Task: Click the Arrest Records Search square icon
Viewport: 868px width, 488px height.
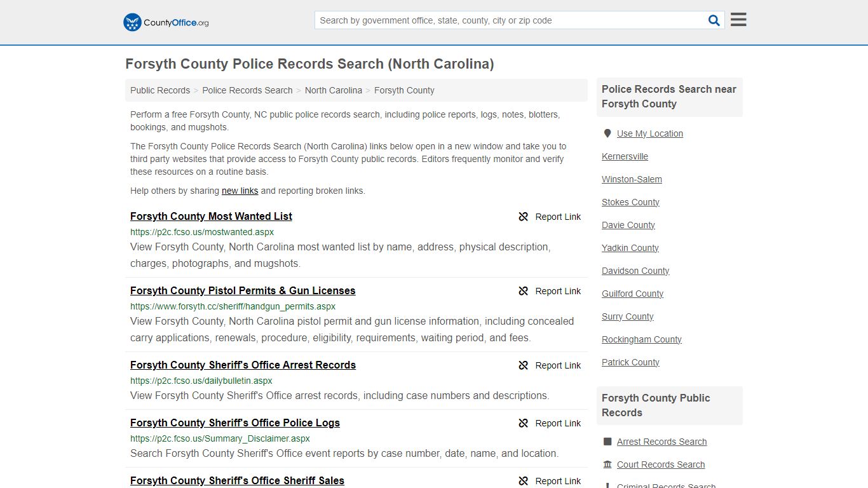Action: [607, 442]
